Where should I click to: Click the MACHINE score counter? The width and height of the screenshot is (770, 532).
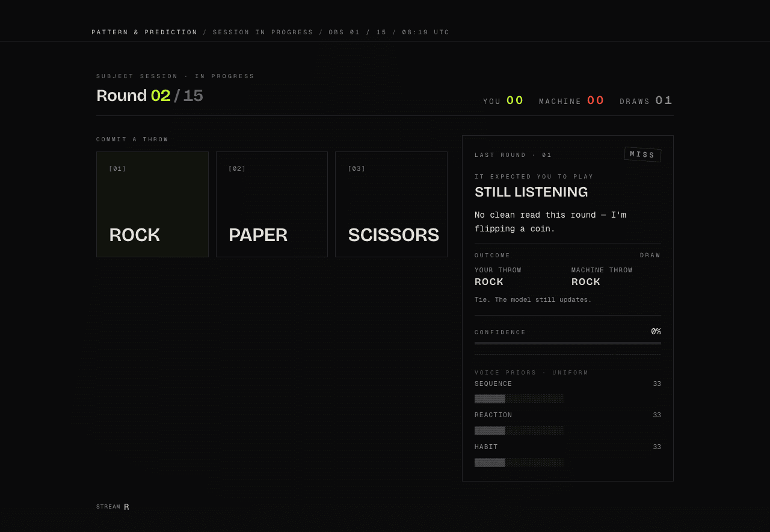571,100
